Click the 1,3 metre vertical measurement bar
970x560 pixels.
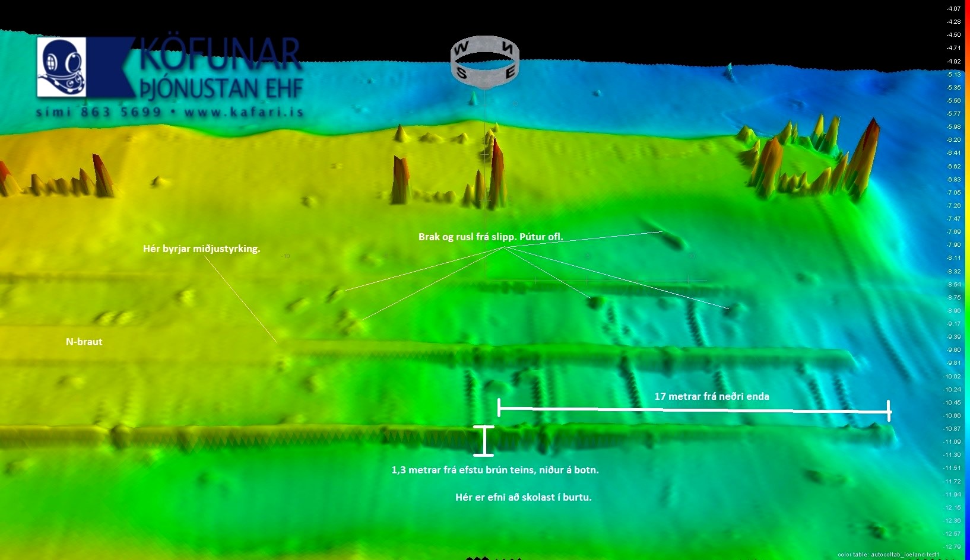484,441
